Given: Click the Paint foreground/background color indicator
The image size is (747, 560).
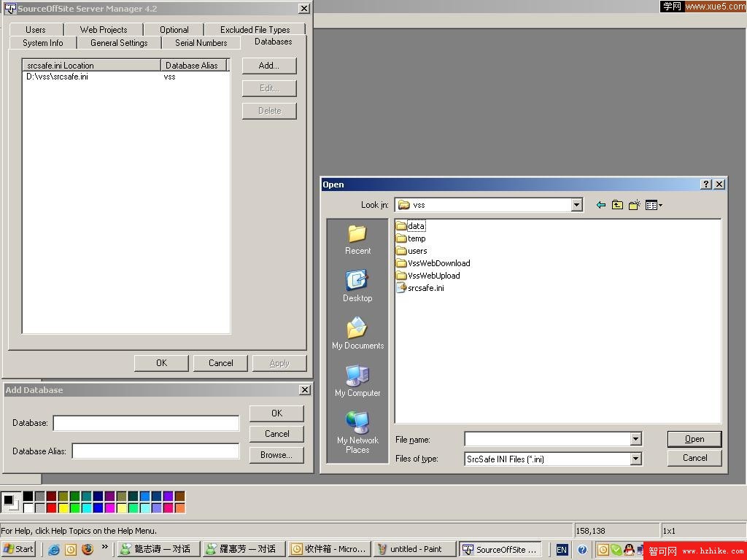Looking at the screenshot, I should coord(10,502).
